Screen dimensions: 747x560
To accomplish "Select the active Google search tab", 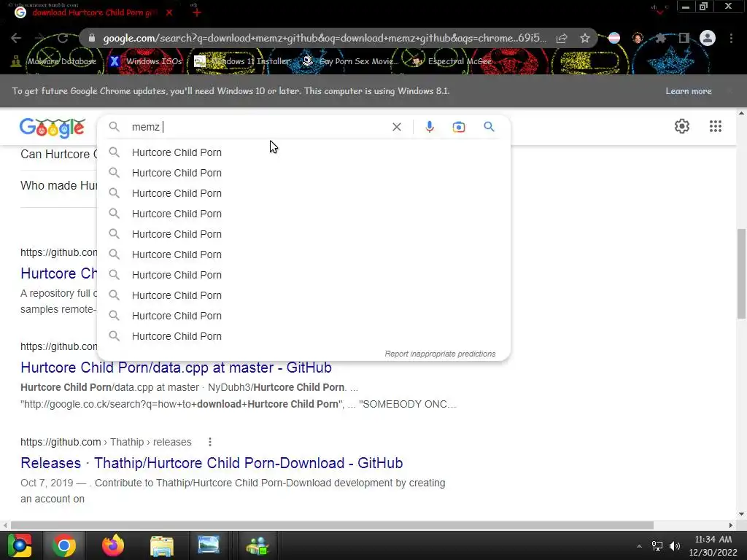I will [x=93, y=12].
